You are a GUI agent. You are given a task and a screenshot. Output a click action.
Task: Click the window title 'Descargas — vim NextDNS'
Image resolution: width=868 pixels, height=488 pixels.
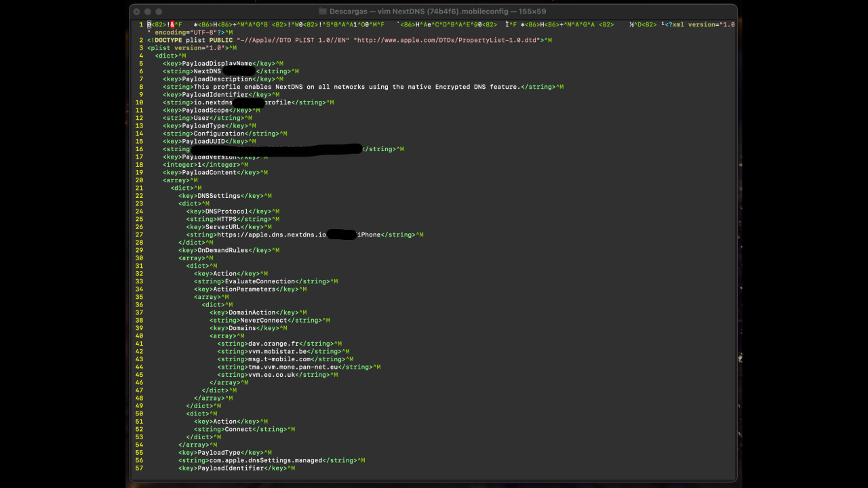click(x=376, y=12)
